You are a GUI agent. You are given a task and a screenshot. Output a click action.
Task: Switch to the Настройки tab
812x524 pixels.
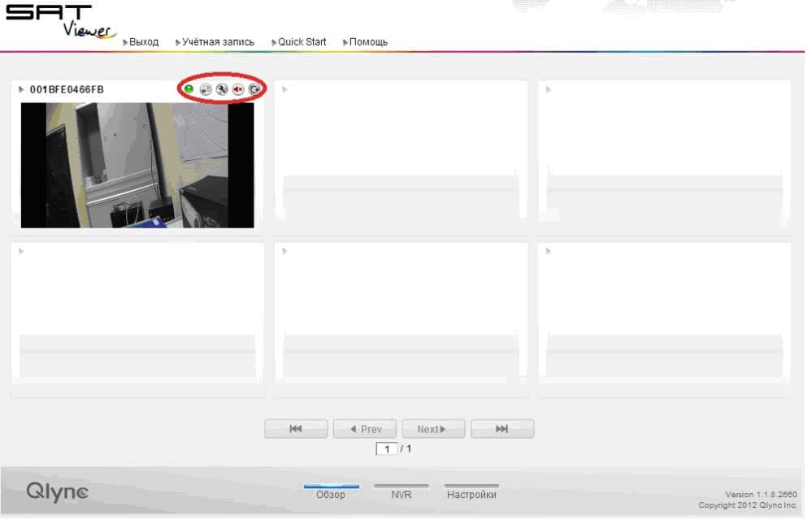tap(471, 492)
